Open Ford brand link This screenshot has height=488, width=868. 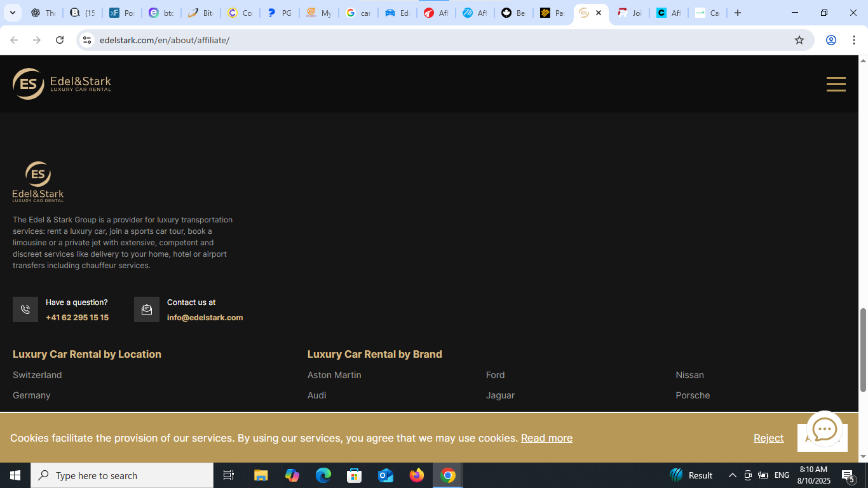[x=495, y=375]
